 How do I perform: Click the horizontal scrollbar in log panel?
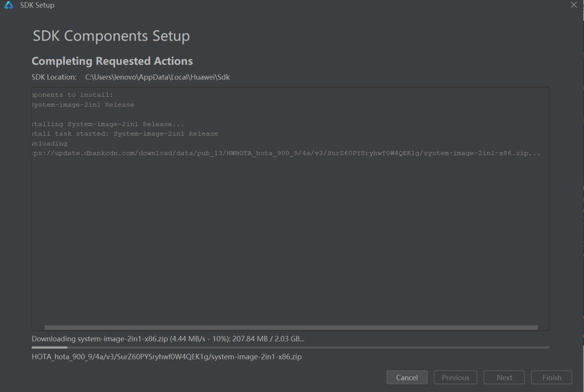click(291, 328)
